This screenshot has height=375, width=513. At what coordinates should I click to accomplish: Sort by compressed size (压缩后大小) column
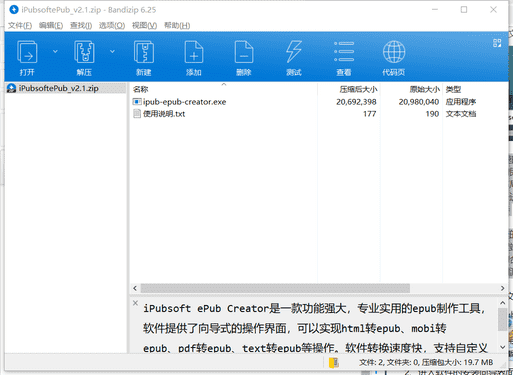pyautogui.click(x=358, y=89)
